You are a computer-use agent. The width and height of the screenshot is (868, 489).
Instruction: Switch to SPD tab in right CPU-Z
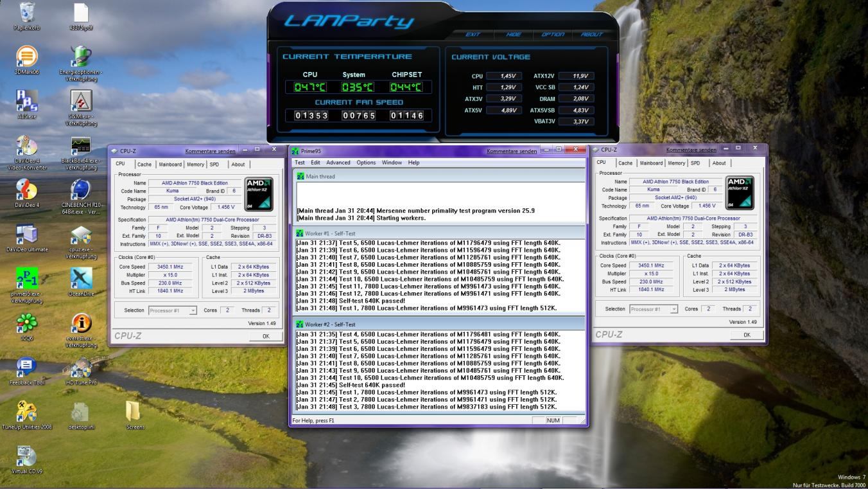(695, 163)
